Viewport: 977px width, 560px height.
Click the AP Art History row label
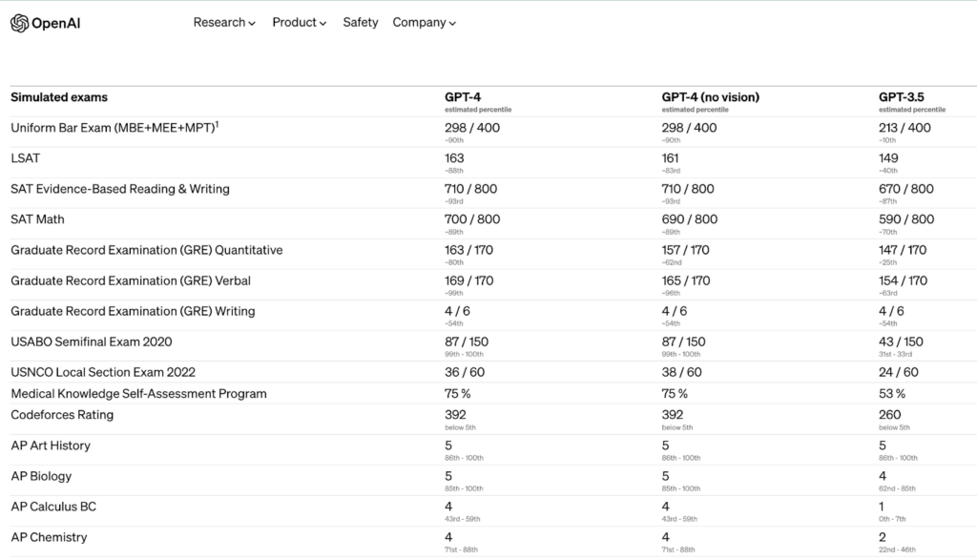click(51, 446)
